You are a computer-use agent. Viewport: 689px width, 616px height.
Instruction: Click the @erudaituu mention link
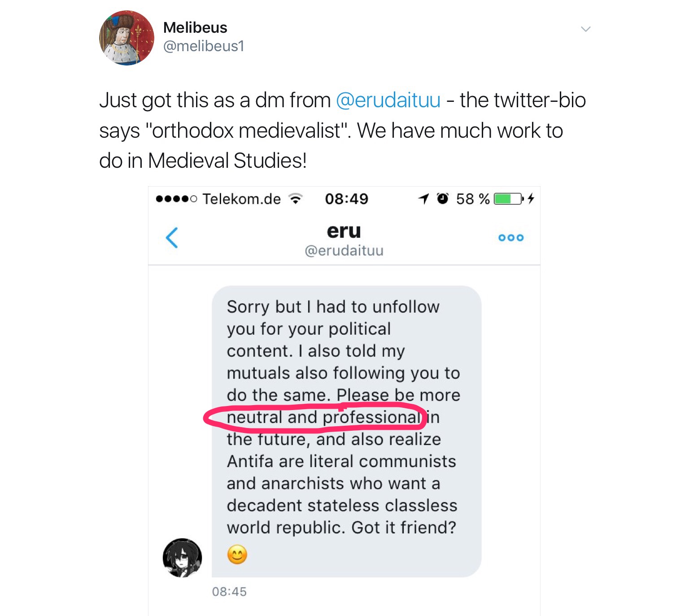click(388, 100)
